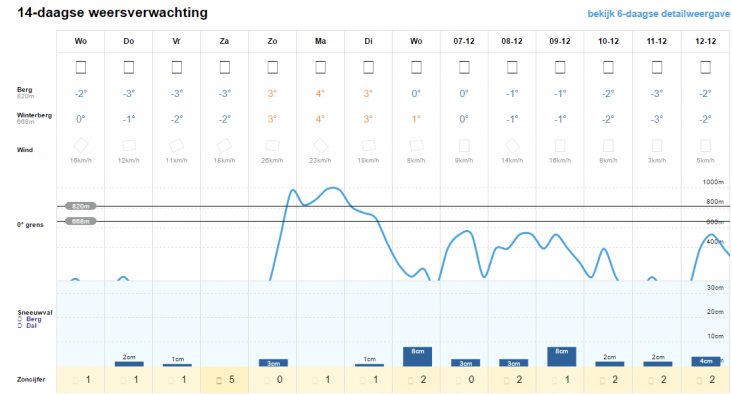732x394 pixels.
Task: Click the Winterberg 668m row label
Action: click(34, 118)
